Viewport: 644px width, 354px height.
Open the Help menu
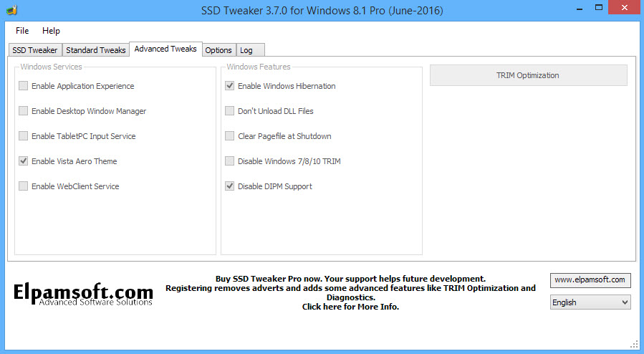point(51,31)
